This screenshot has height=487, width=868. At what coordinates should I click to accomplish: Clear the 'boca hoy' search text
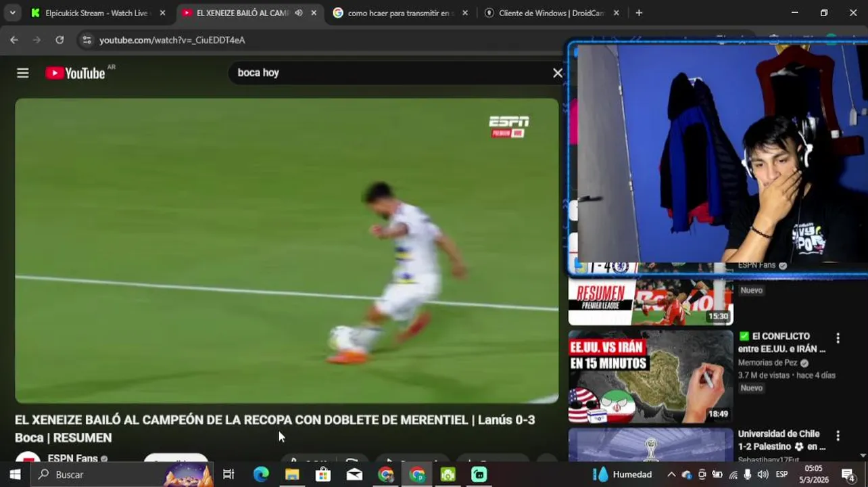coord(558,73)
